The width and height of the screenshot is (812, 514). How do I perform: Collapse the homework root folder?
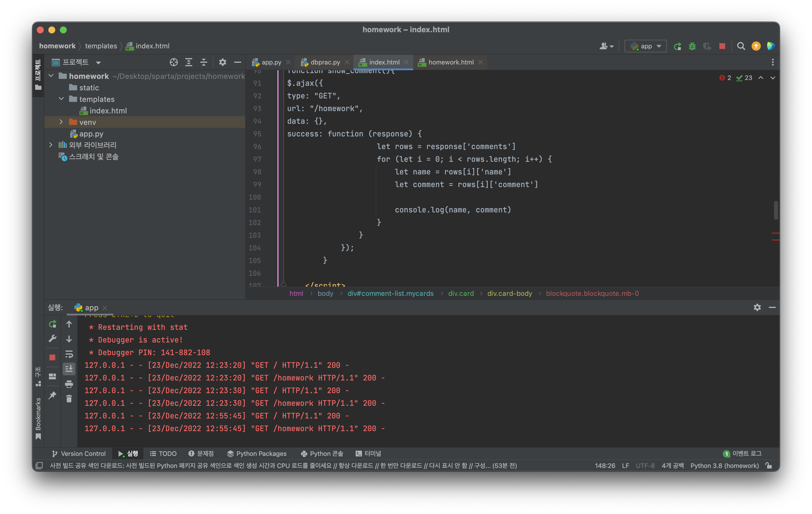(x=51, y=76)
